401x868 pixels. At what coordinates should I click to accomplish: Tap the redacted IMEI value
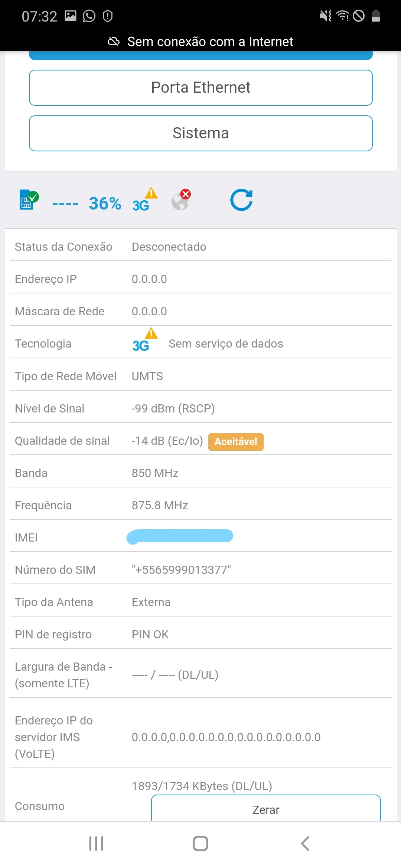pyautogui.click(x=180, y=537)
